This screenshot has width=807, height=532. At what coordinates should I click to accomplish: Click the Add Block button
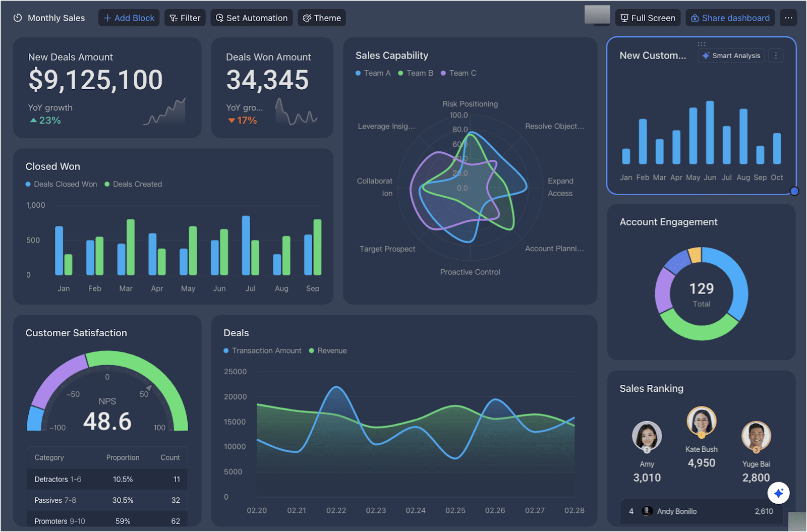pos(129,18)
